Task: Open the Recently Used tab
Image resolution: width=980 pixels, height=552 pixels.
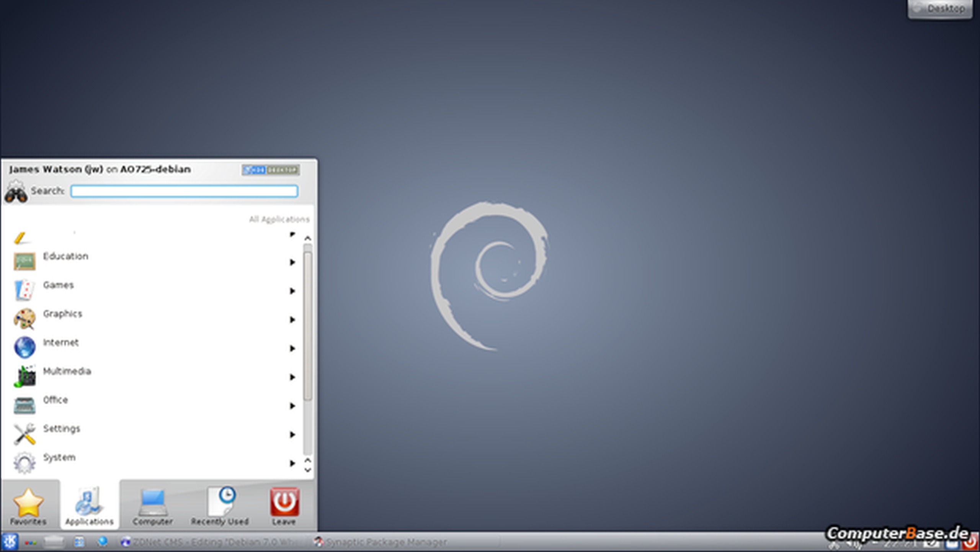Action: pos(220,506)
